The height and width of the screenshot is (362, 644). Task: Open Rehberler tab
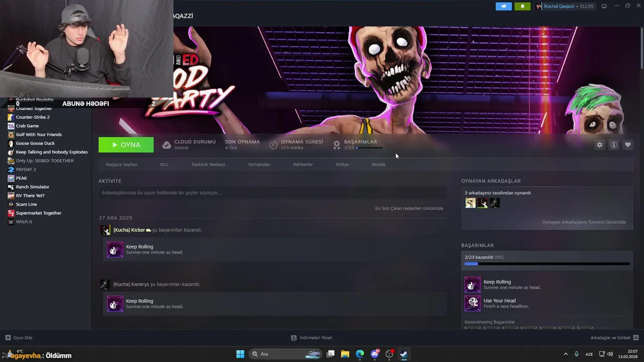tap(303, 164)
